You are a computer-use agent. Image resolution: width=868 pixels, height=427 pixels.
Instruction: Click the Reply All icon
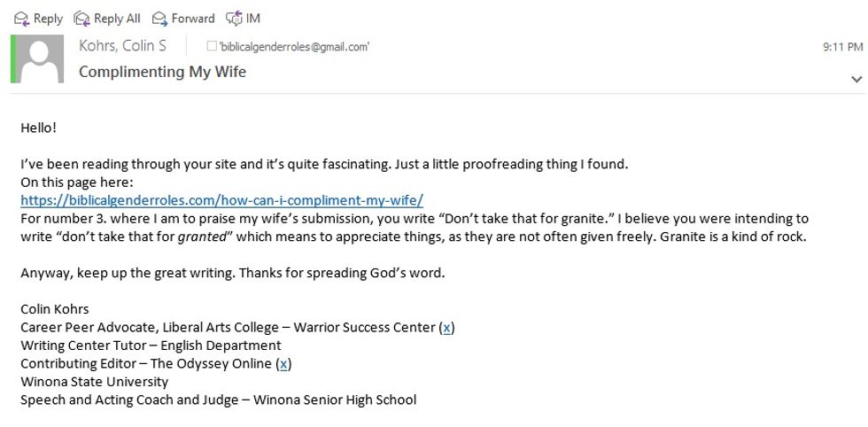tap(82, 18)
